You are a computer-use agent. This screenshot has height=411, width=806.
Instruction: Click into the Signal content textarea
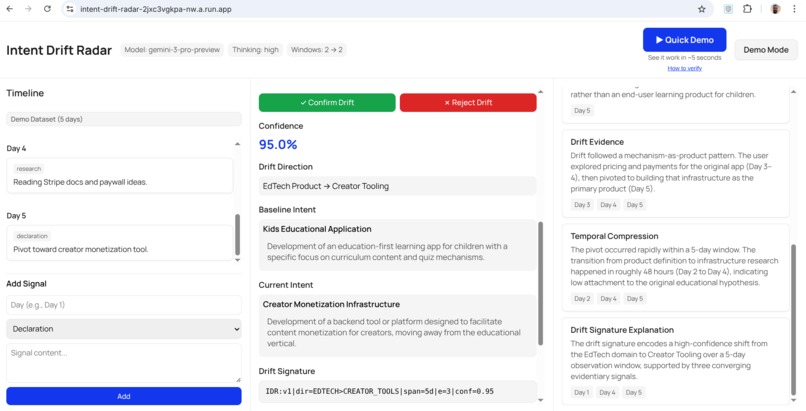pos(123,363)
